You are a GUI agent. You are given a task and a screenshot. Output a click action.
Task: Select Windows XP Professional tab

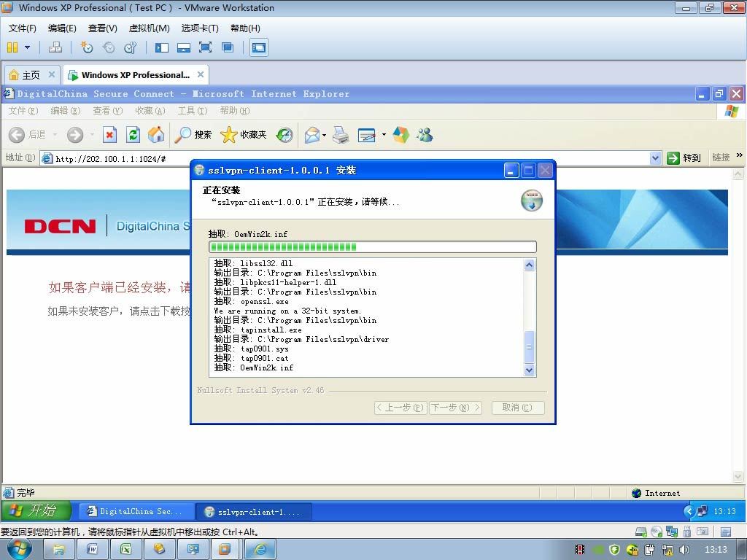coord(135,75)
